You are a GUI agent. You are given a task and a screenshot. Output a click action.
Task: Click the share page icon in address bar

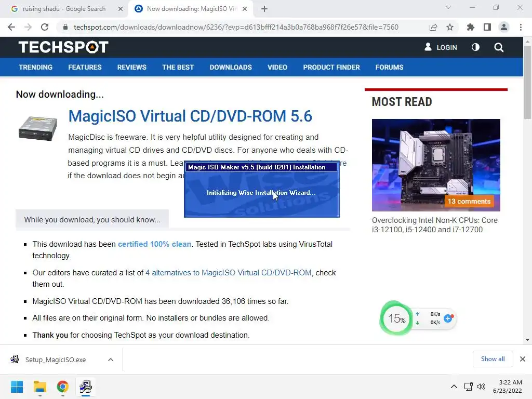pyautogui.click(x=433, y=27)
